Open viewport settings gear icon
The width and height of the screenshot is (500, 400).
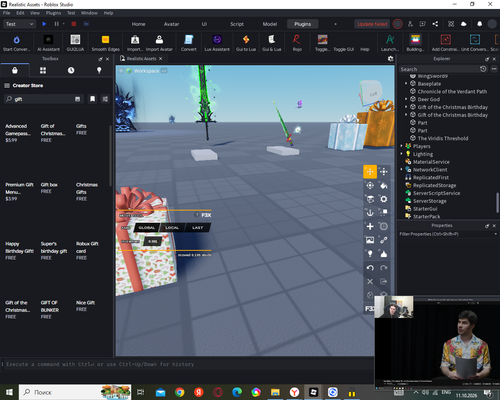click(390, 59)
